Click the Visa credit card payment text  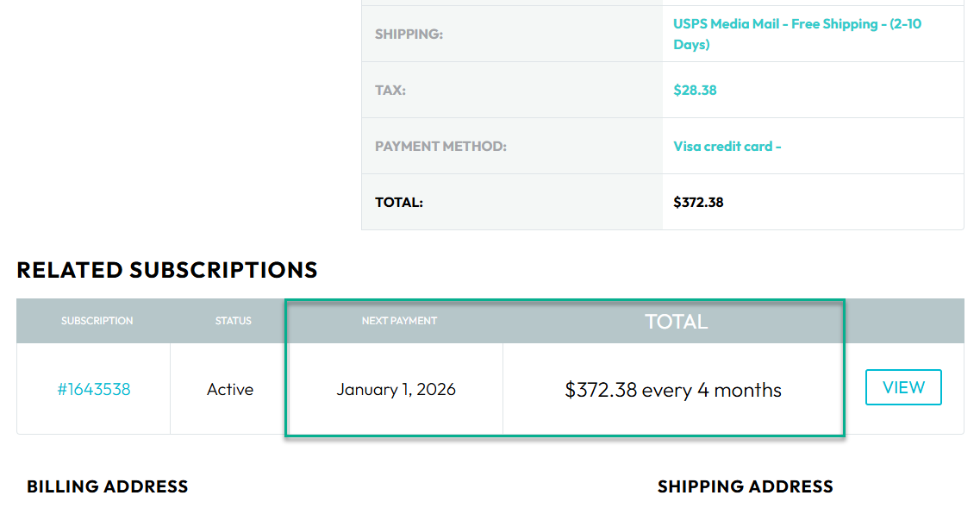tap(727, 146)
